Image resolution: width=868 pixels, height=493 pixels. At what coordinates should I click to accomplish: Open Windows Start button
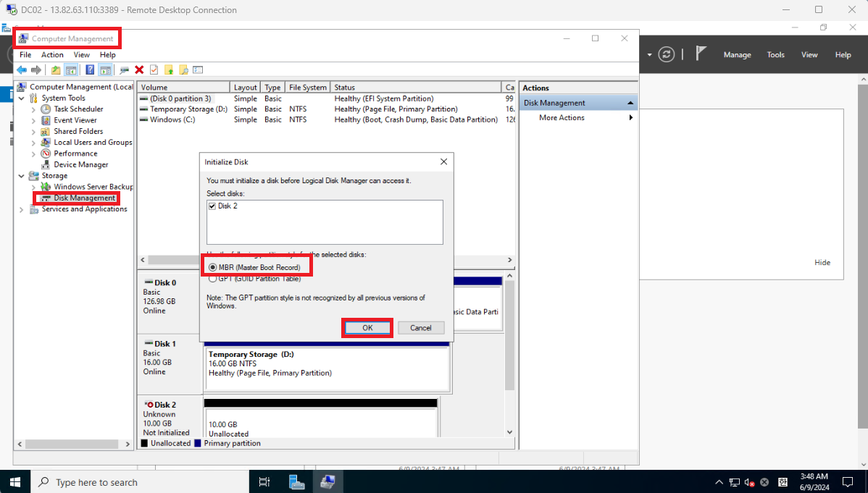[x=15, y=482]
